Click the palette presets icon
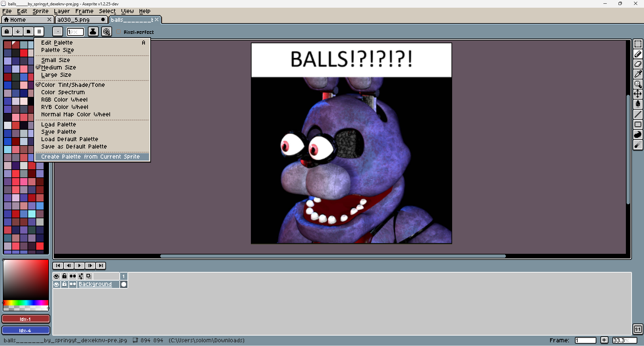644x346 pixels. coord(28,32)
